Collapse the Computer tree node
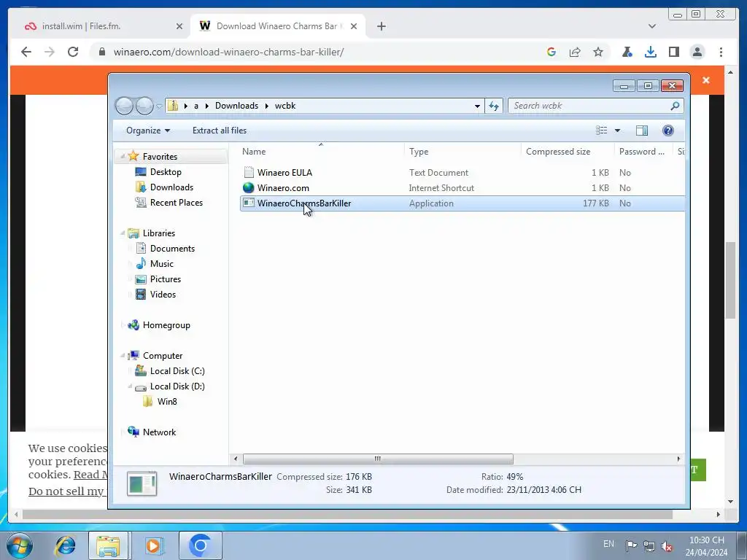 (123, 356)
